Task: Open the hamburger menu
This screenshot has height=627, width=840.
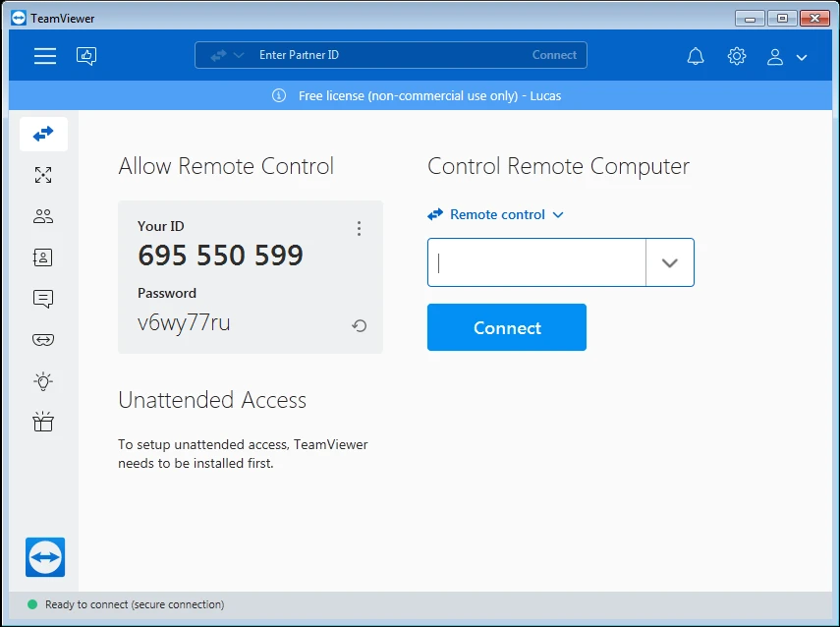Action: (x=45, y=56)
